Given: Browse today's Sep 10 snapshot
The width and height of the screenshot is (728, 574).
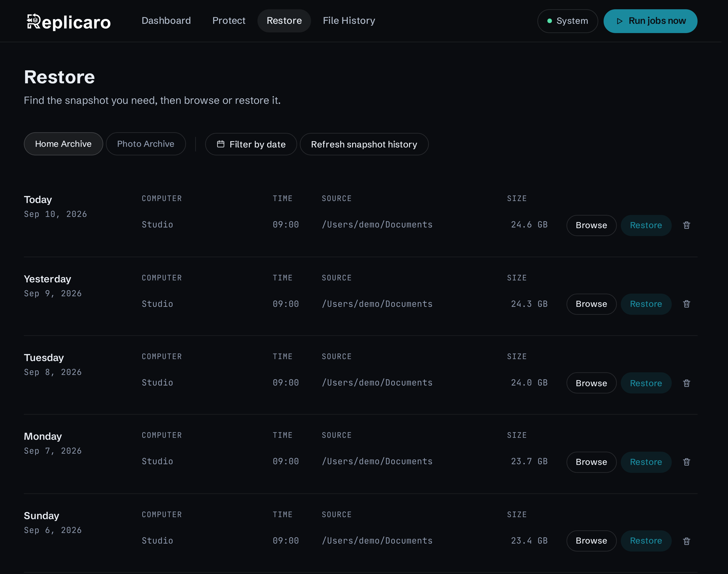Looking at the screenshot, I should tap(591, 225).
